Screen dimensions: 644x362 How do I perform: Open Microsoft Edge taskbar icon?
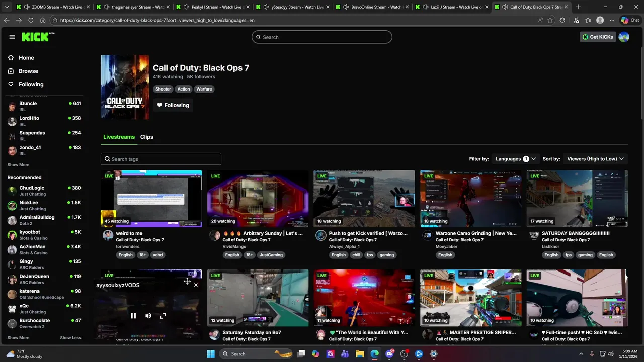point(375,354)
